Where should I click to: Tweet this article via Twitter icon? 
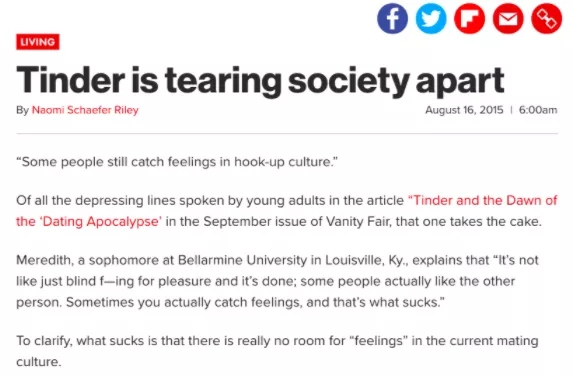click(431, 18)
